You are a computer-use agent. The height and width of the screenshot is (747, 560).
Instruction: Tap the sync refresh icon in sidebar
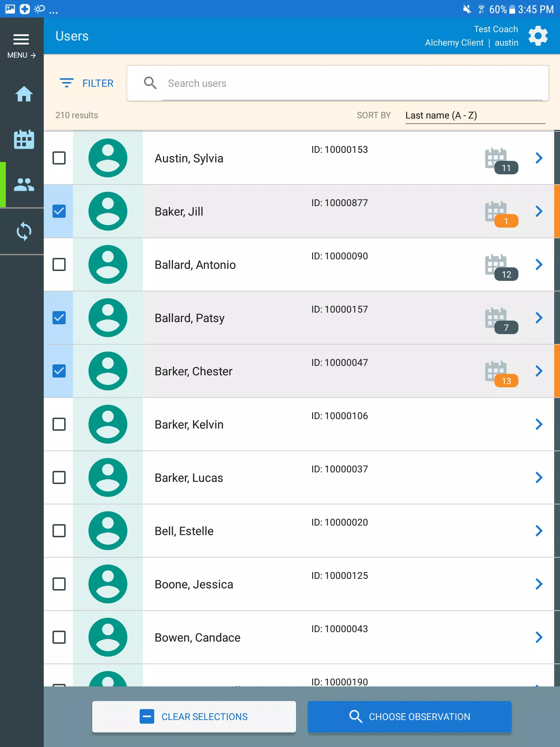(24, 231)
